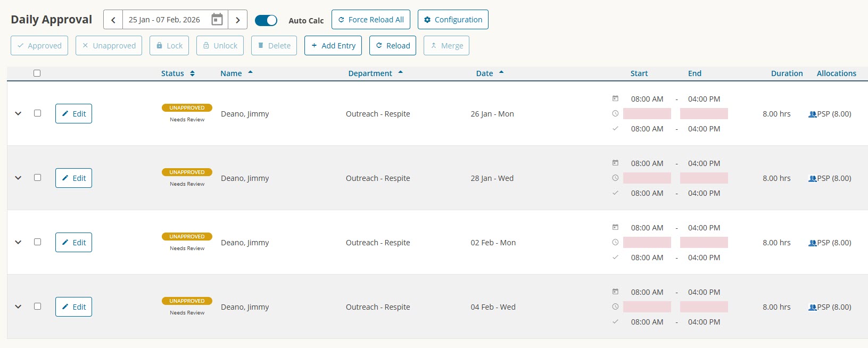Toggle the Auto Calc switch
The image size is (868, 348).
click(266, 20)
